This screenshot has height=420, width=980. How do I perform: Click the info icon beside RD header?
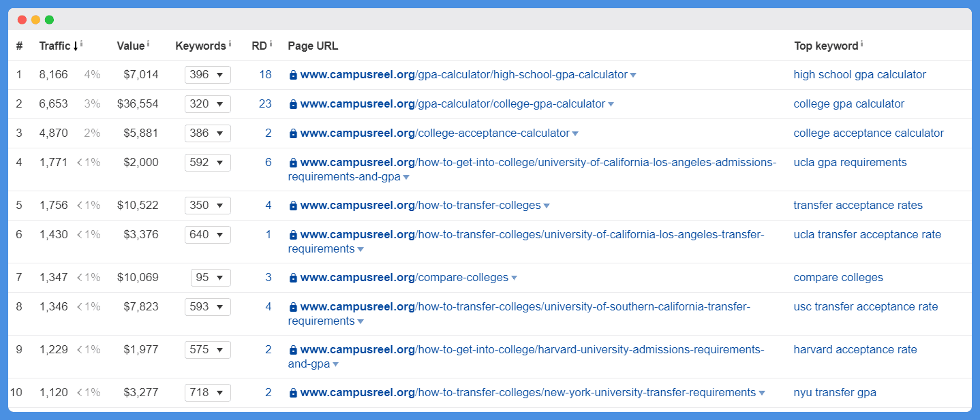tap(271, 44)
